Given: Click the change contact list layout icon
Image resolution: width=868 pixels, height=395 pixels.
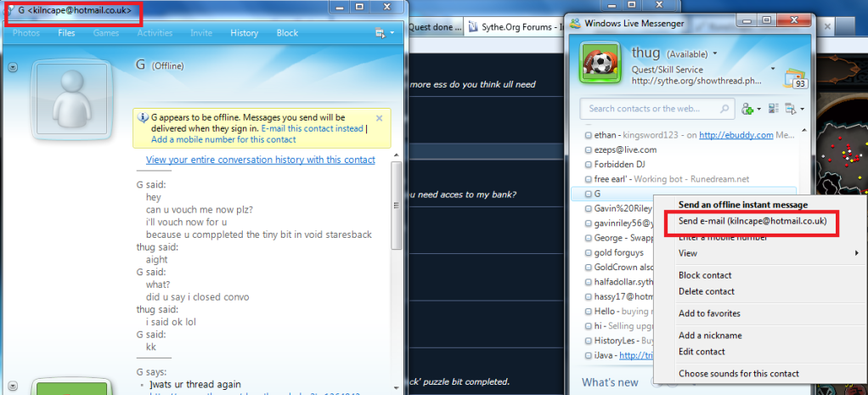Looking at the screenshot, I should coord(774,109).
